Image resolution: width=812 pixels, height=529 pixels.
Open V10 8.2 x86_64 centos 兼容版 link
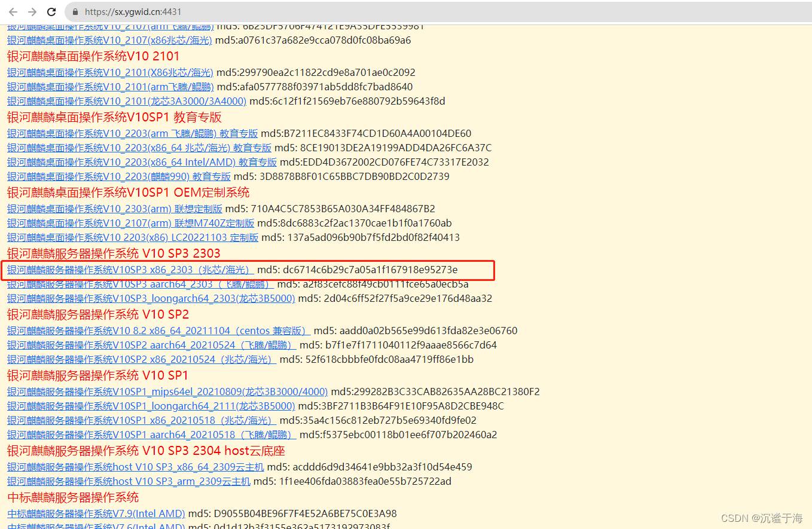pos(158,331)
